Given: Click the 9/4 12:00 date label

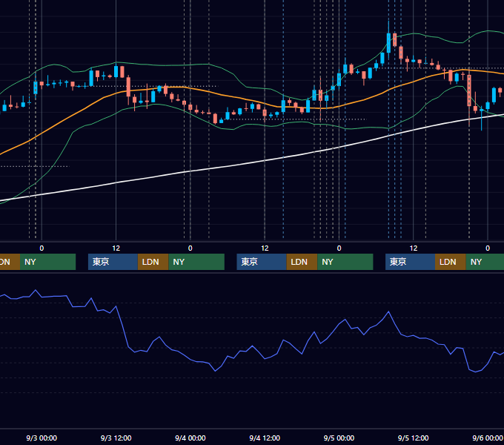Looking at the screenshot, I should click(265, 438).
